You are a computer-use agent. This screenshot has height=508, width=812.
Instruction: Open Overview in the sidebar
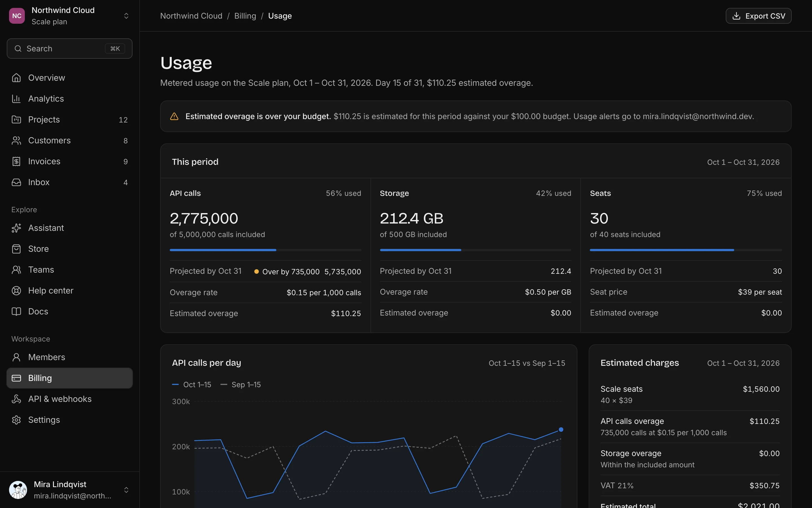pos(69,78)
